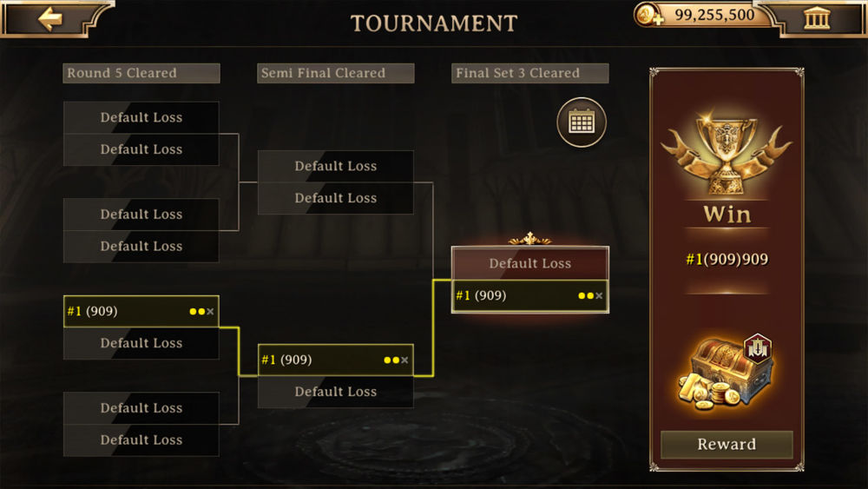The image size is (868, 489).
Task: Tap the shield badge on the chest
Action: 757,347
